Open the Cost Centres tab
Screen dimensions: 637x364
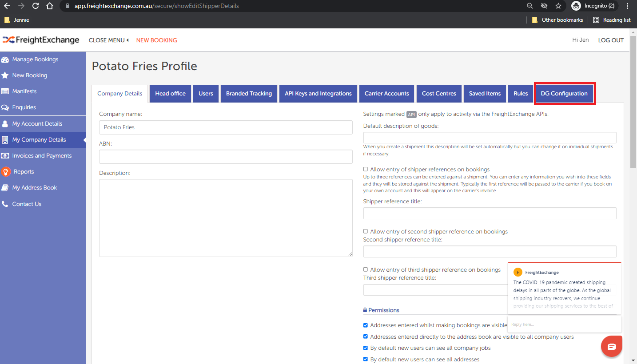click(x=439, y=94)
